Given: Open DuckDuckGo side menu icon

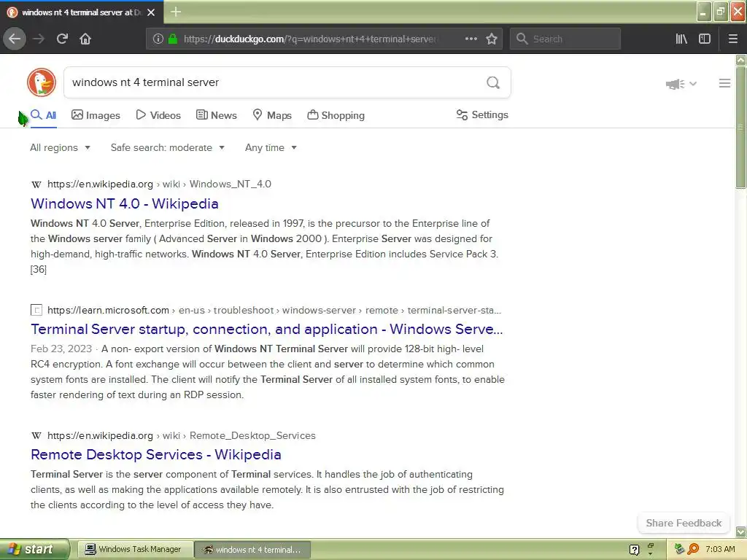Looking at the screenshot, I should [x=724, y=83].
